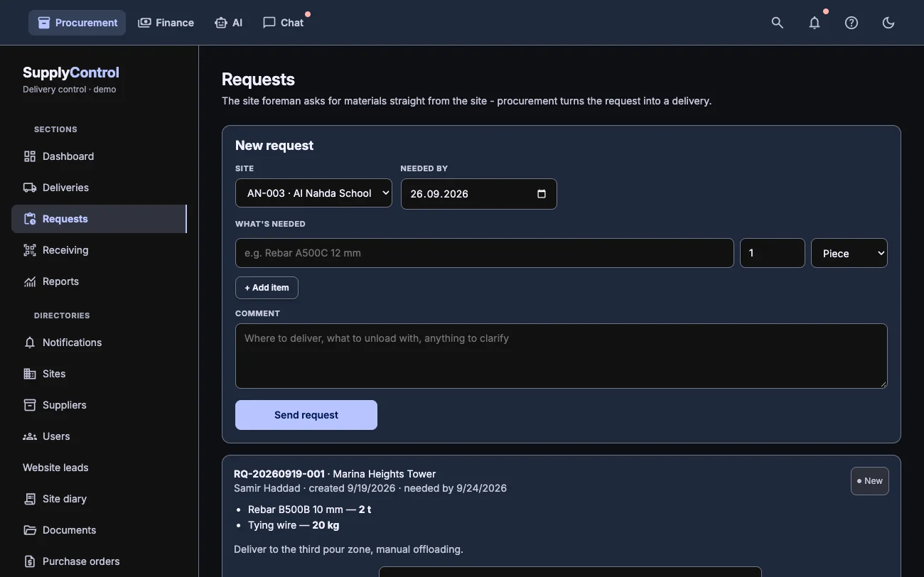Open the Site dropdown AN-003 Al Nahda School
The image size is (924, 577).
pyautogui.click(x=313, y=193)
